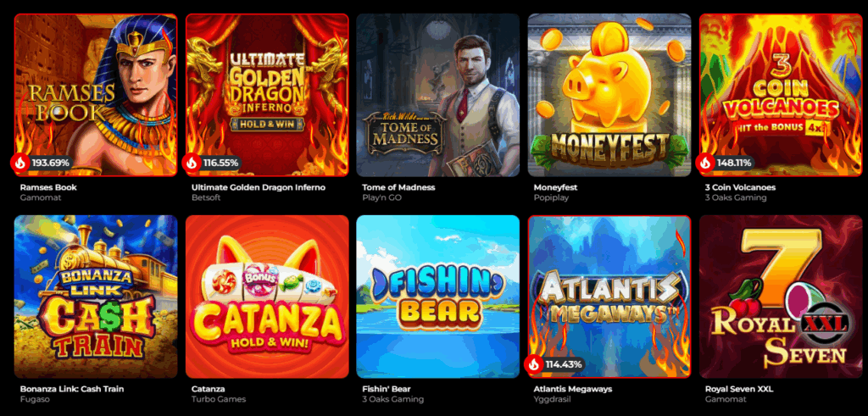Launch Bonanza Link Cash Train tile
The width and height of the screenshot is (868, 416).
click(96, 297)
